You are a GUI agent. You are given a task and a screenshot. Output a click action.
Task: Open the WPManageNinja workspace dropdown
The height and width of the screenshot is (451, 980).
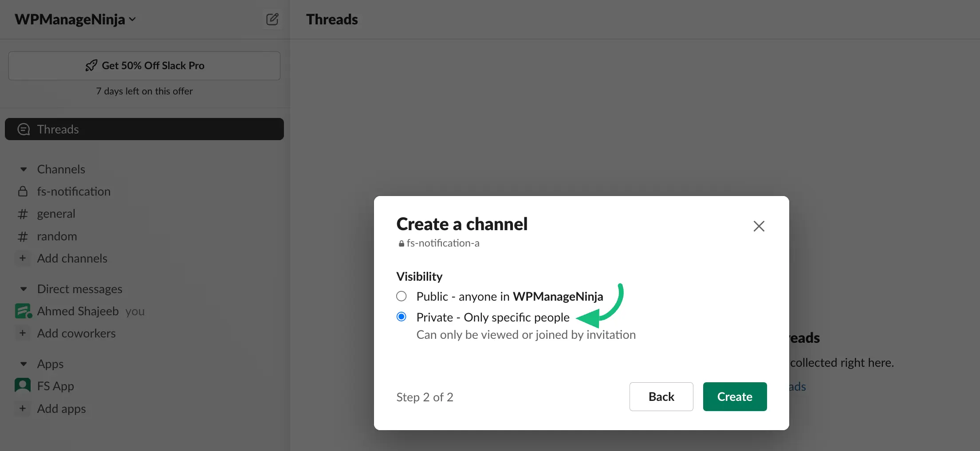click(75, 20)
